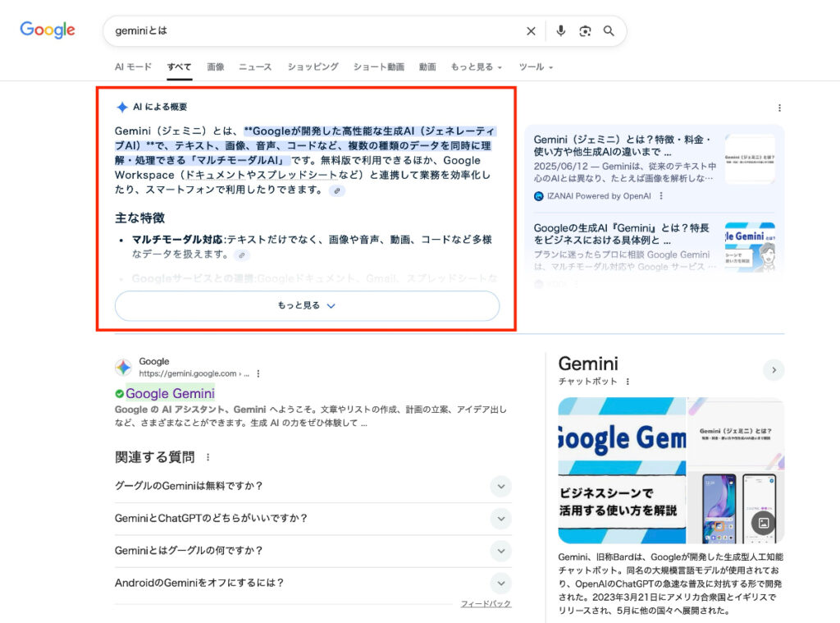Switch to the 画像 search tab

pos(215,66)
